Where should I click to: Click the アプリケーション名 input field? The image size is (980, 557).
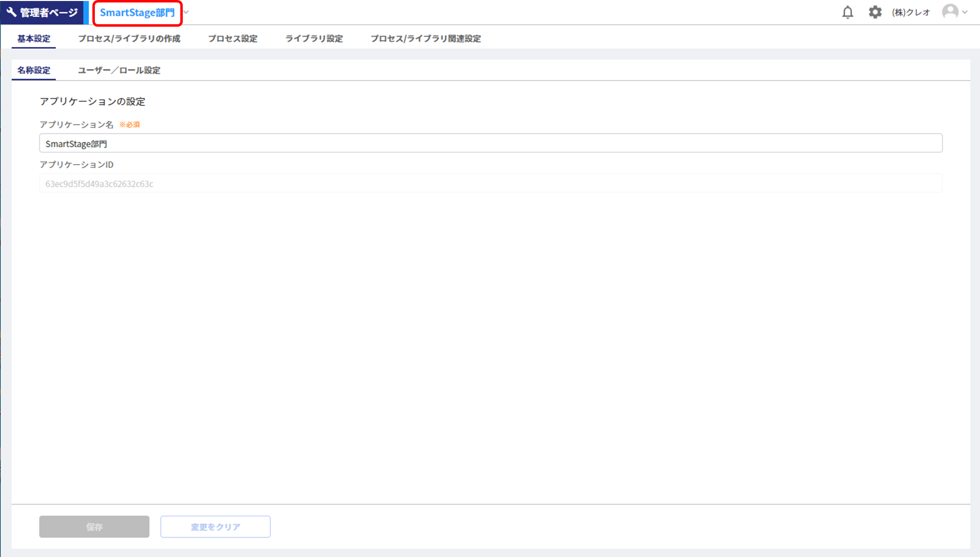coord(490,143)
